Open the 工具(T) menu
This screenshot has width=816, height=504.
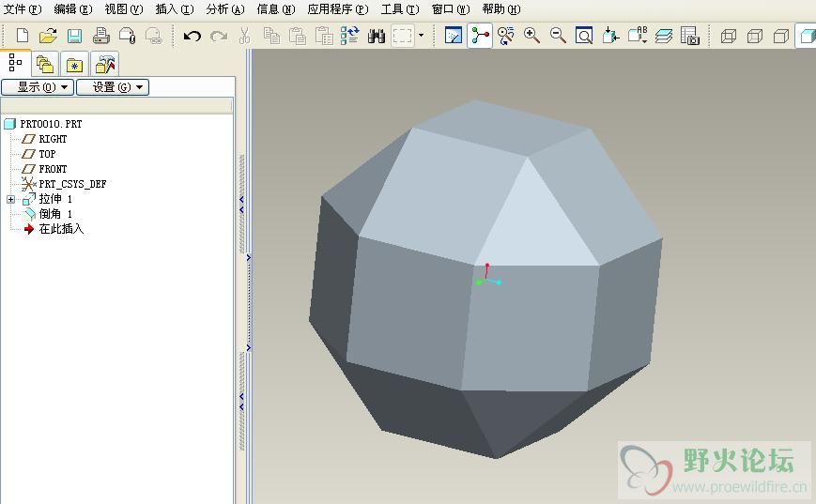tap(400, 9)
